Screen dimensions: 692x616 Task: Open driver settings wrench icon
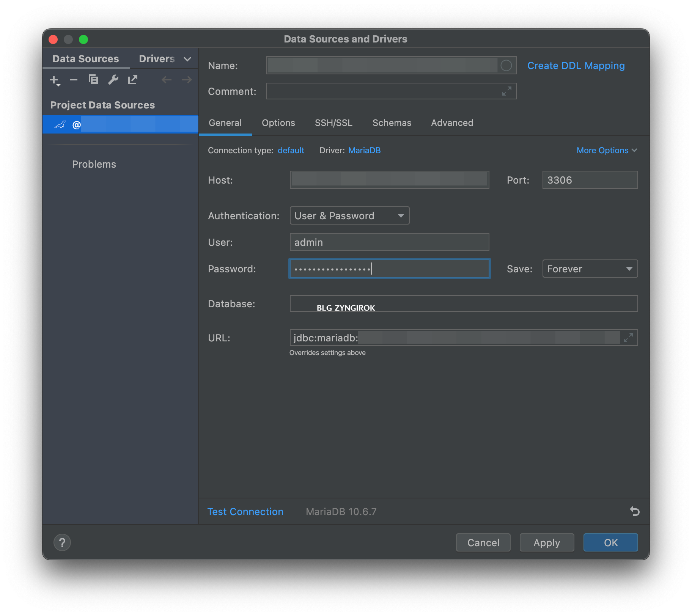click(x=113, y=80)
